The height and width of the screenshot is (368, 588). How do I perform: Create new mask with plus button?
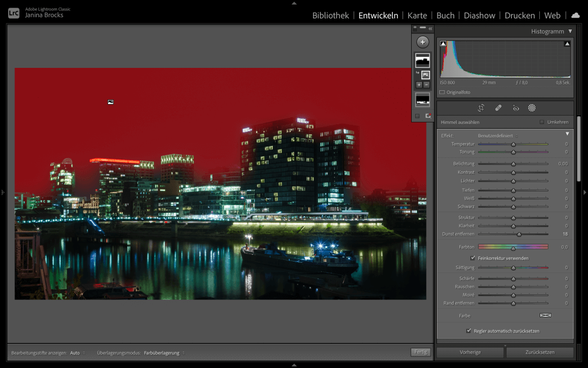423,42
